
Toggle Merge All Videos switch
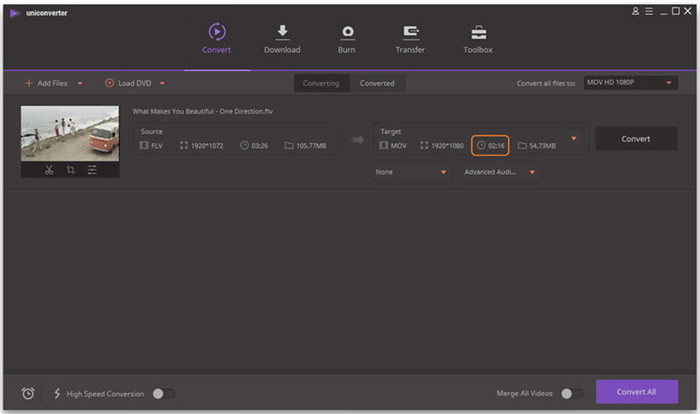[x=572, y=394]
